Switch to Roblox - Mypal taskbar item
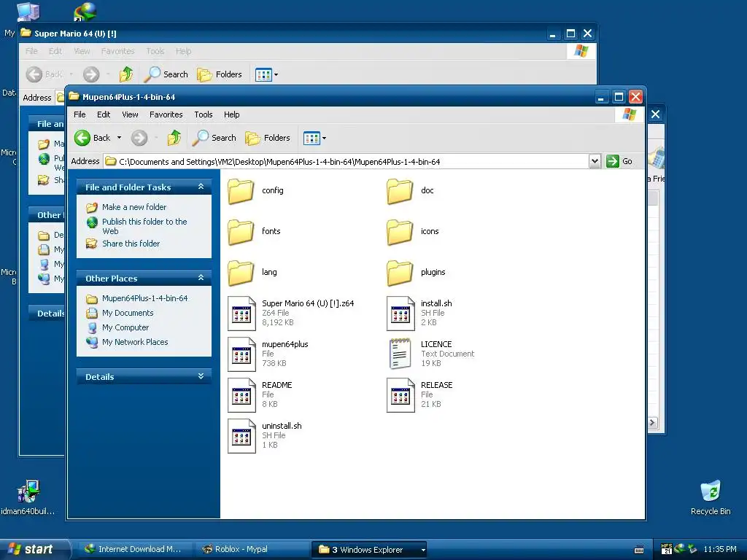Screen dimensions: 747x560 pos(251,549)
